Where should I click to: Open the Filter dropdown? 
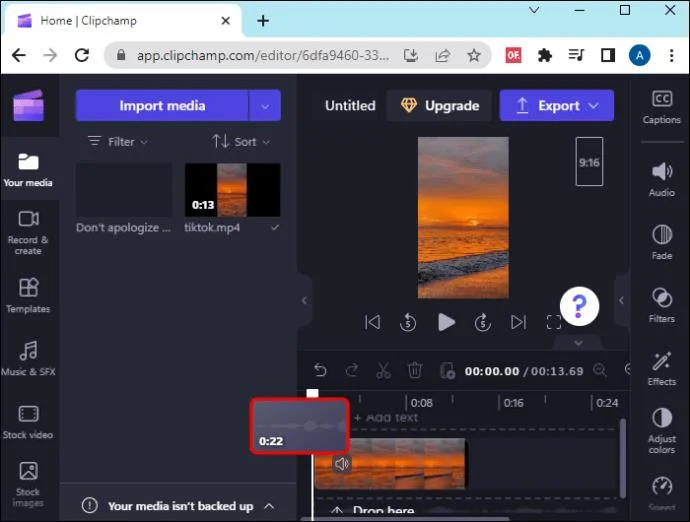tap(118, 142)
